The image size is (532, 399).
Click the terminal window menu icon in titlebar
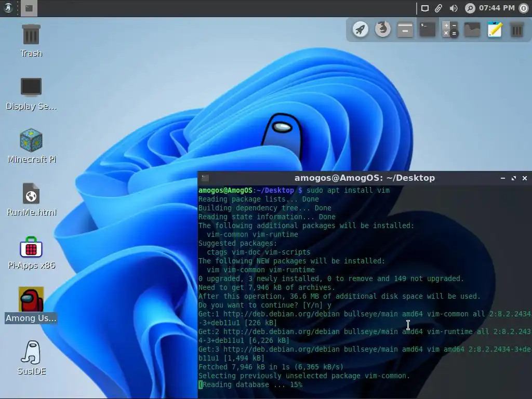click(x=205, y=178)
